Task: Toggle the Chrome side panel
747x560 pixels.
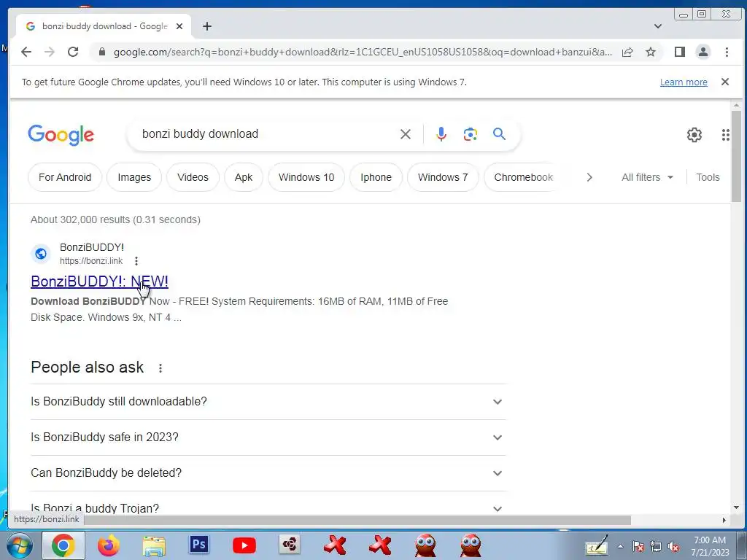Action: point(680,52)
